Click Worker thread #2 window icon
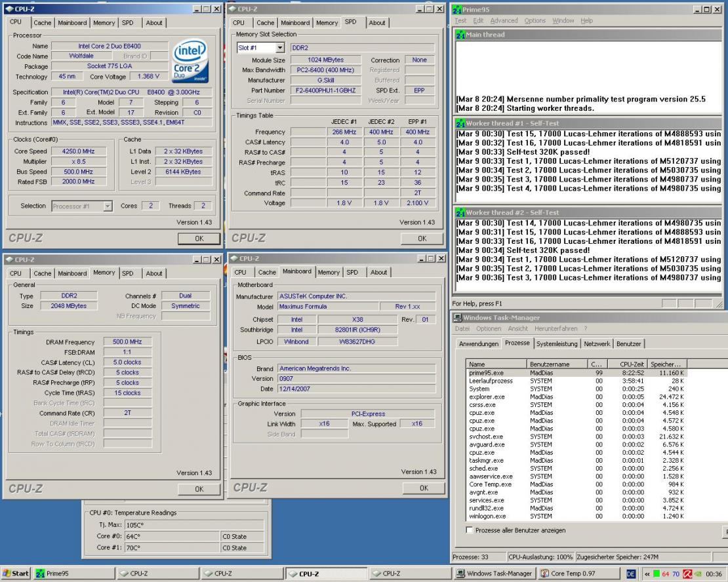The image size is (728, 582). point(460,212)
